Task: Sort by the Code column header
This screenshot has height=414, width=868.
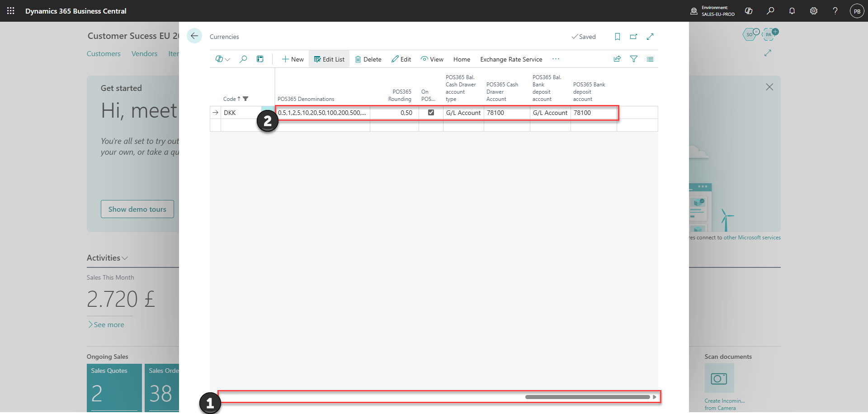Action: click(x=229, y=99)
